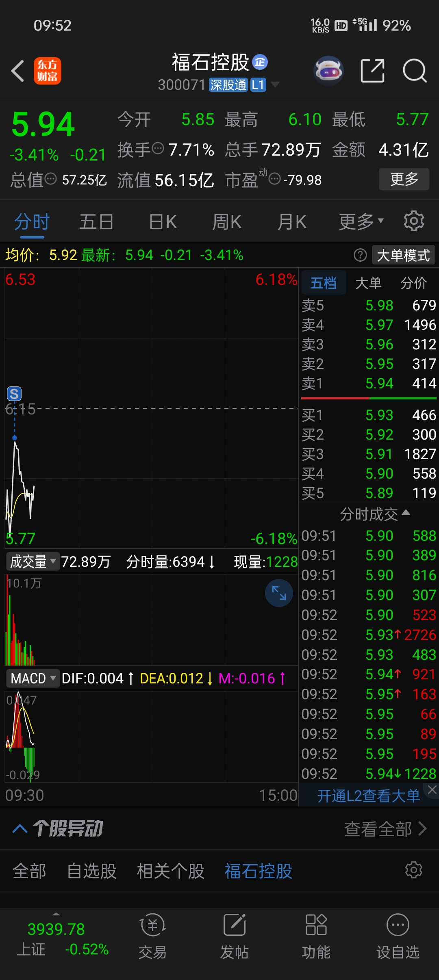Tap the trade row with volume 2726
This screenshot has width=439, height=980.
pyautogui.click(x=369, y=635)
